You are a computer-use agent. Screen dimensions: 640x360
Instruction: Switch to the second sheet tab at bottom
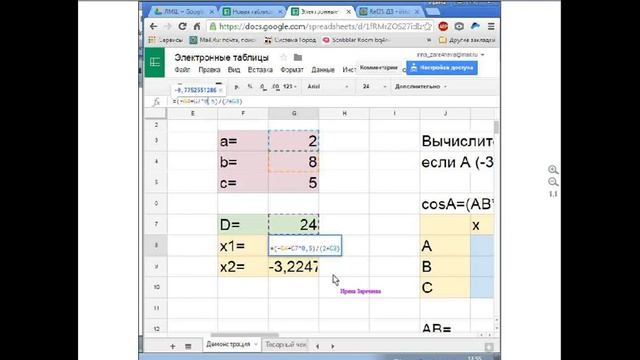(285, 345)
